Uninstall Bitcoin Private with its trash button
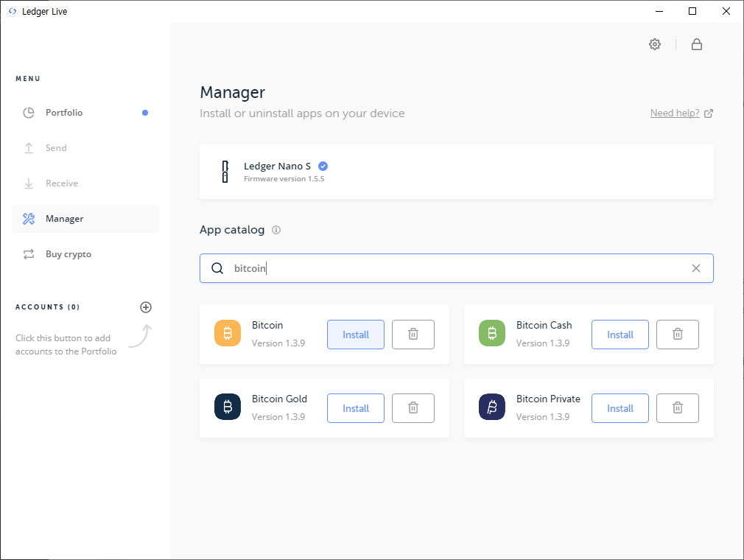744x560 pixels. (x=678, y=408)
